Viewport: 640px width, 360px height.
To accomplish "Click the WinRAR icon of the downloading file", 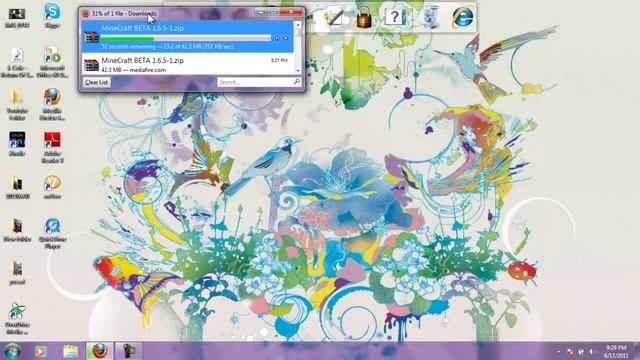I will pyautogui.click(x=91, y=37).
